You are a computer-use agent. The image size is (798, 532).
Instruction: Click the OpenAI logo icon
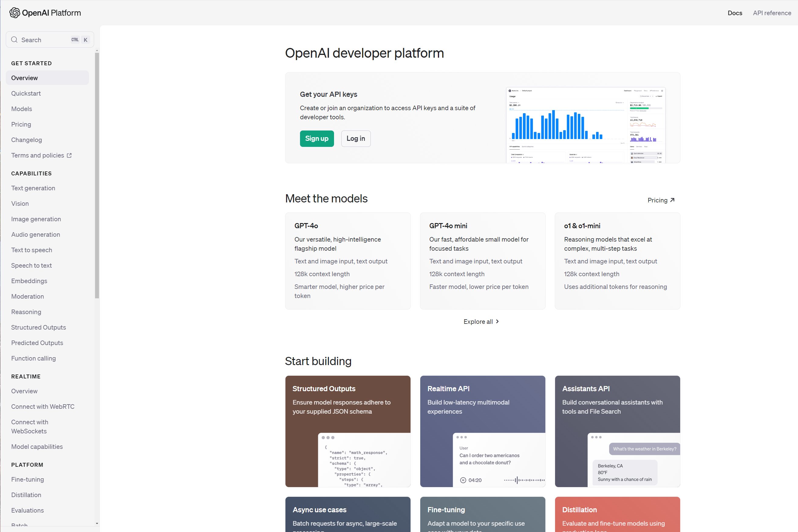(x=15, y=13)
